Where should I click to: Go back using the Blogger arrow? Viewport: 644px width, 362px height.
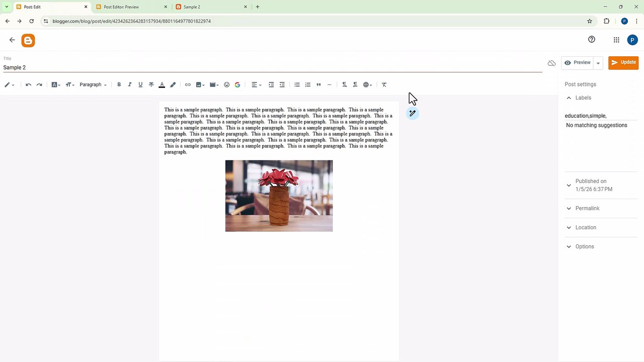click(12, 40)
